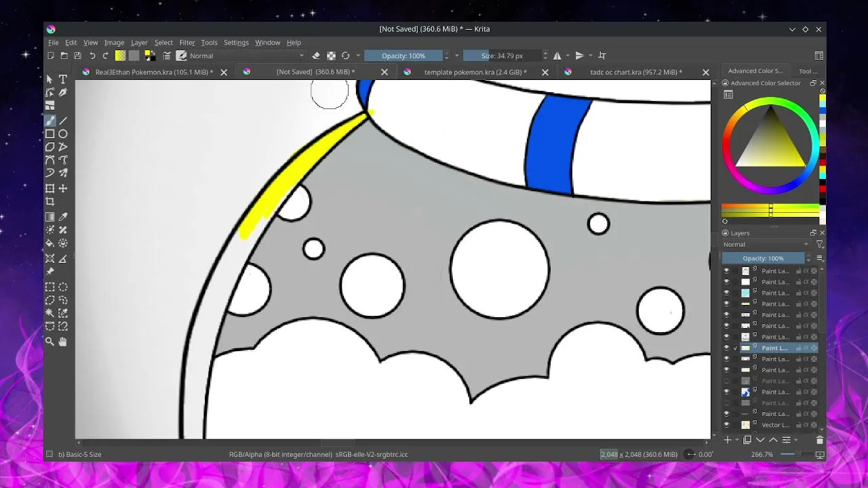Create a new document from toolbar
Viewport: 868px width, 488px height.
51,56
